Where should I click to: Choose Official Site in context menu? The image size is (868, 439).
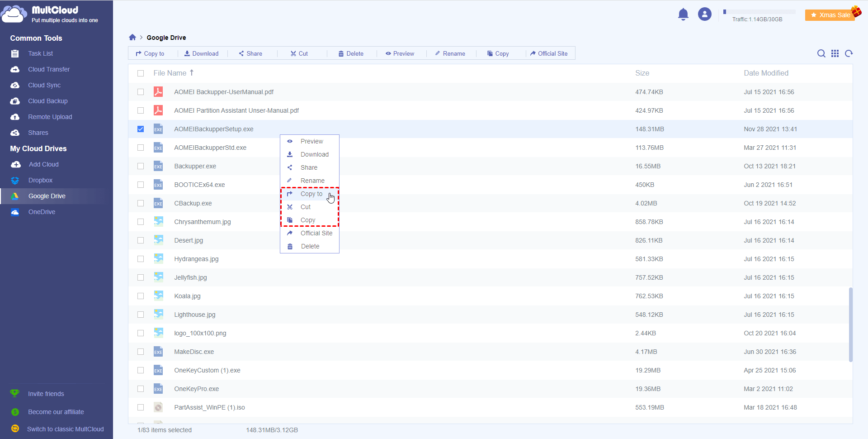click(x=310, y=233)
